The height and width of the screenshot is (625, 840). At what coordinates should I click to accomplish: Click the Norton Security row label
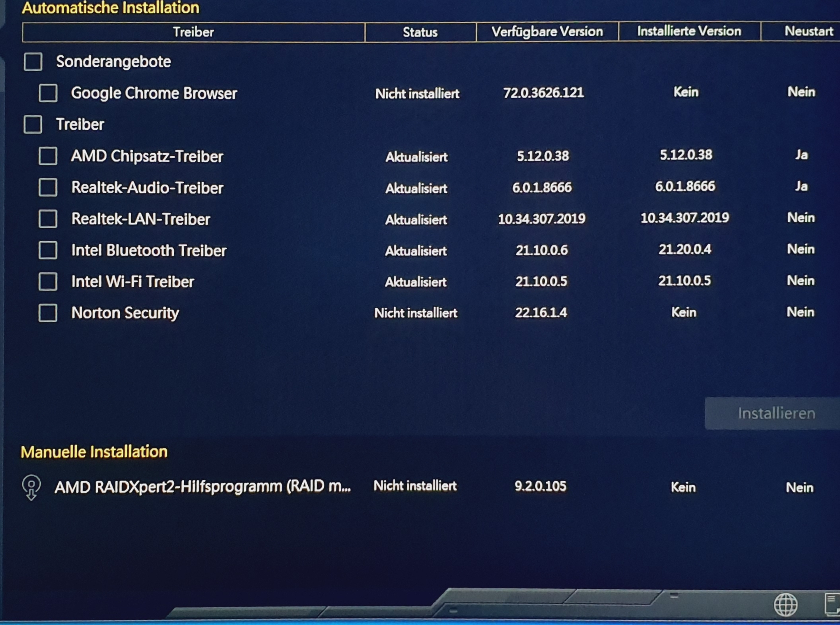125,313
